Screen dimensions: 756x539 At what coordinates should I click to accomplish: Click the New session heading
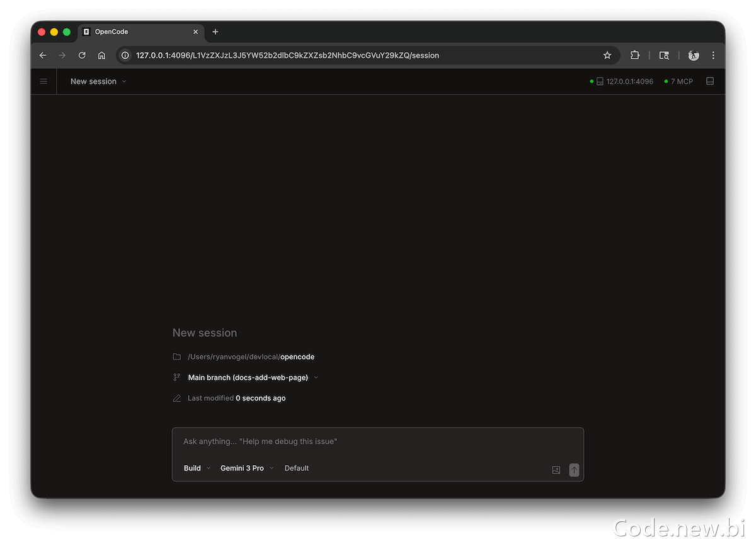coord(205,333)
